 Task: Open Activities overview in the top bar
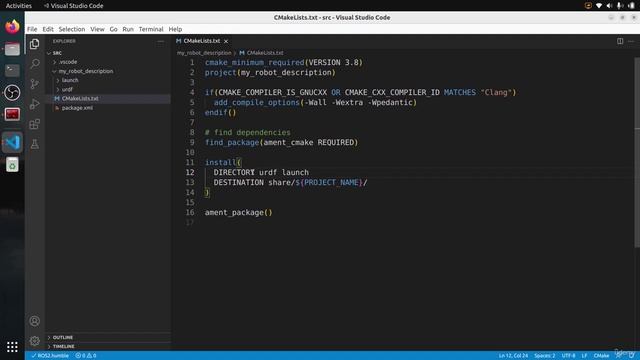coord(19,6)
